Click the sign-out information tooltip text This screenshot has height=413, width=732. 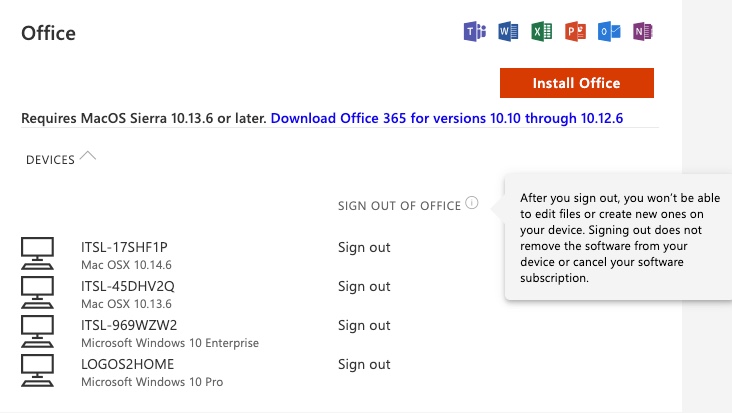[x=620, y=238]
